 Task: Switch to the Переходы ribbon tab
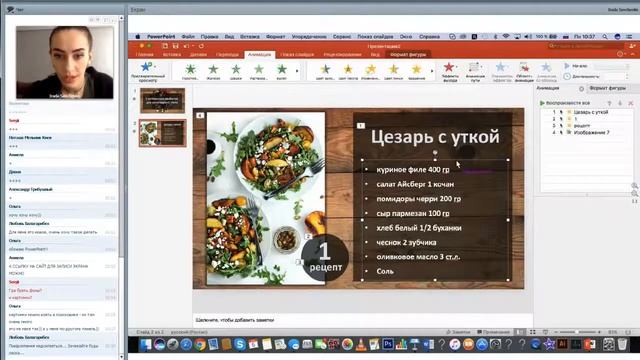(227, 54)
